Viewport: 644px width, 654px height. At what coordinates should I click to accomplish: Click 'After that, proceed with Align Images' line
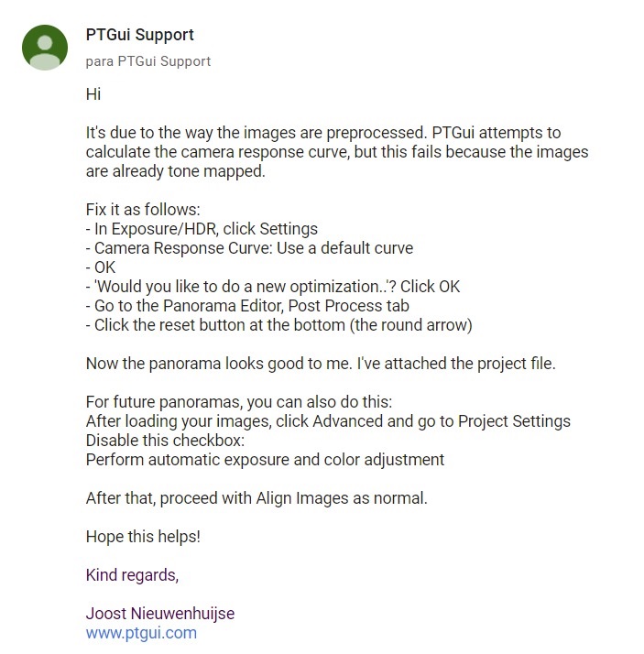257,498
